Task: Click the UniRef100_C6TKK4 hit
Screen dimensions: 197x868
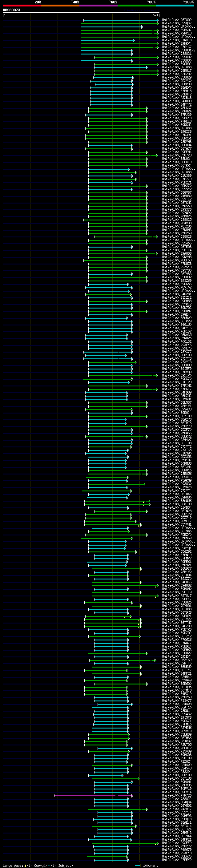Action: (x=177, y=165)
